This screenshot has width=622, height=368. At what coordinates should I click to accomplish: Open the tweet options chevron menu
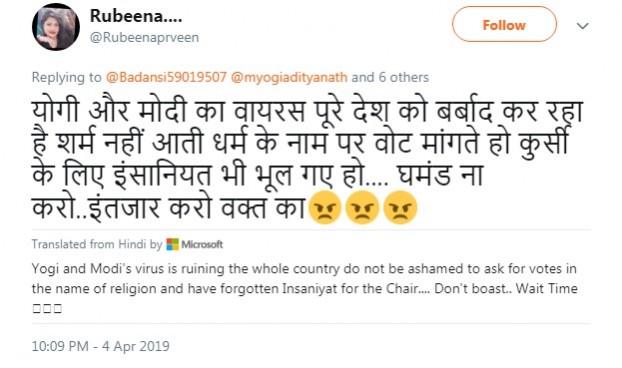pyautogui.click(x=582, y=26)
